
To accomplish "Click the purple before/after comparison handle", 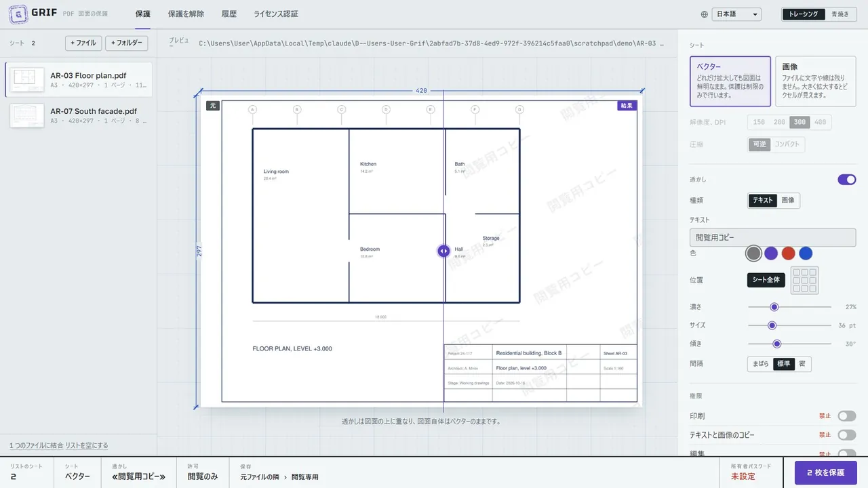I will (x=443, y=251).
